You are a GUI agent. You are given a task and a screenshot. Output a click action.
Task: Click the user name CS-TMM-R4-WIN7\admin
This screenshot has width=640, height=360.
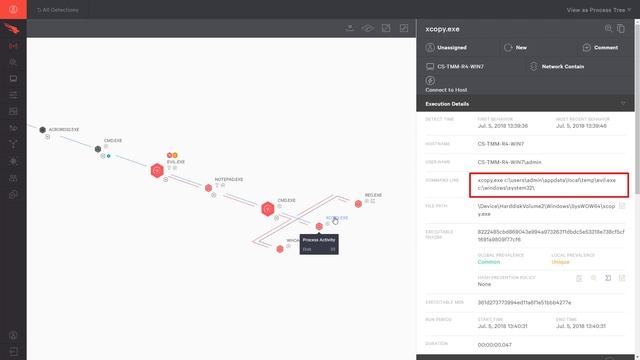click(x=509, y=162)
